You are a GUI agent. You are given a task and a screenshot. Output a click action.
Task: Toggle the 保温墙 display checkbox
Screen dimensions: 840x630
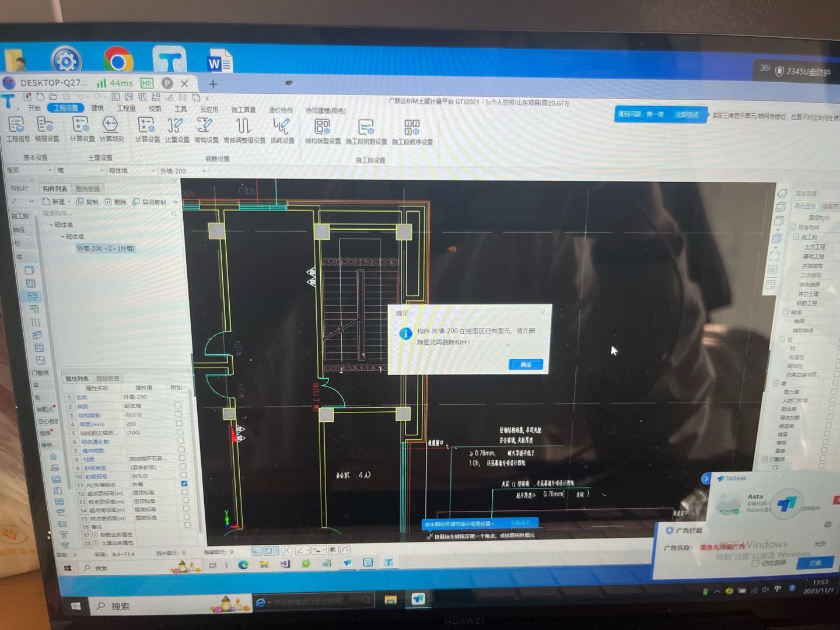[x=828, y=425]
